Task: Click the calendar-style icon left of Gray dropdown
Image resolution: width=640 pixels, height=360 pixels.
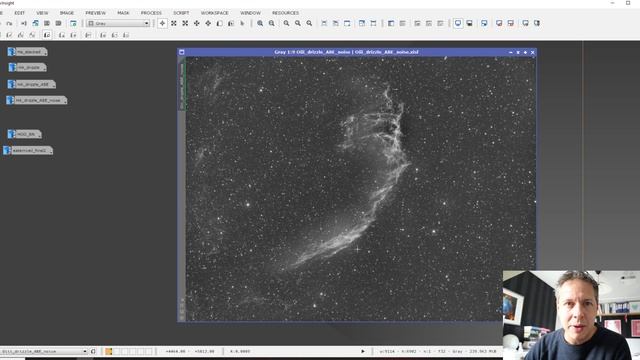Action: click(x=73, y=24)
